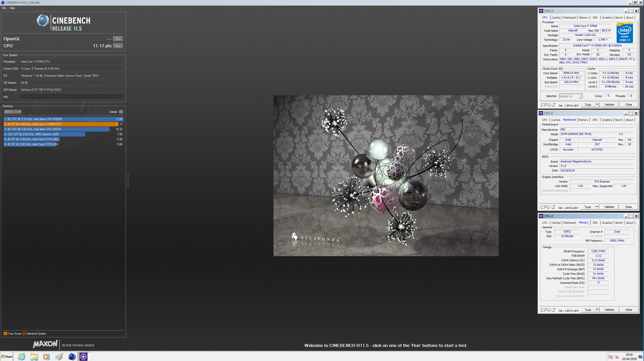Expand ranking Details arrow
This screenshot has width=644, height=361.
click(121, 112)
